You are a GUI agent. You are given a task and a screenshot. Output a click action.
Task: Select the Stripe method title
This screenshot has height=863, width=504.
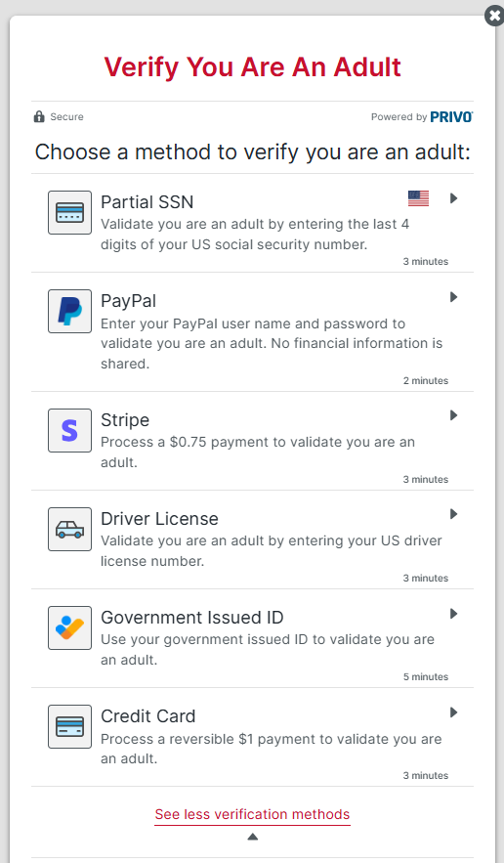pyautogui.click(x=125, y=420)
